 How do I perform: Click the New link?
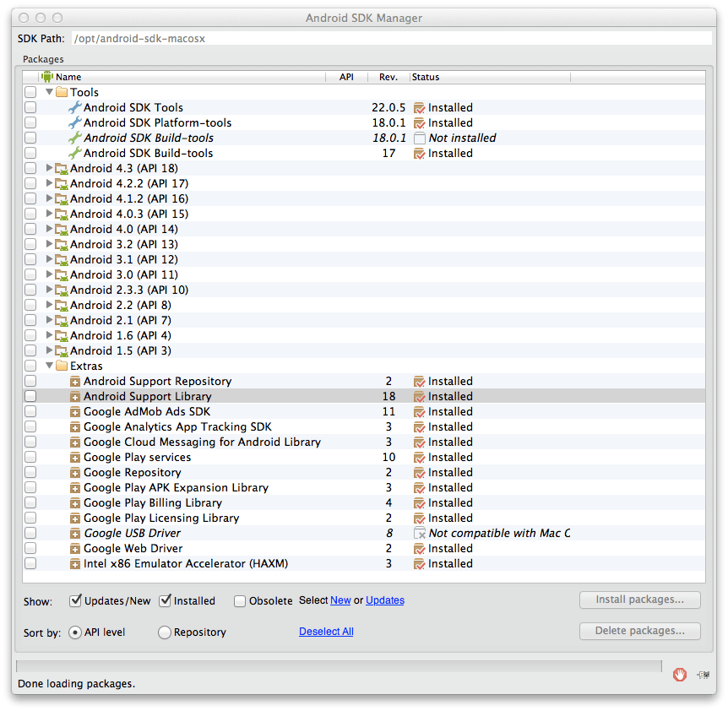[340, 600]
